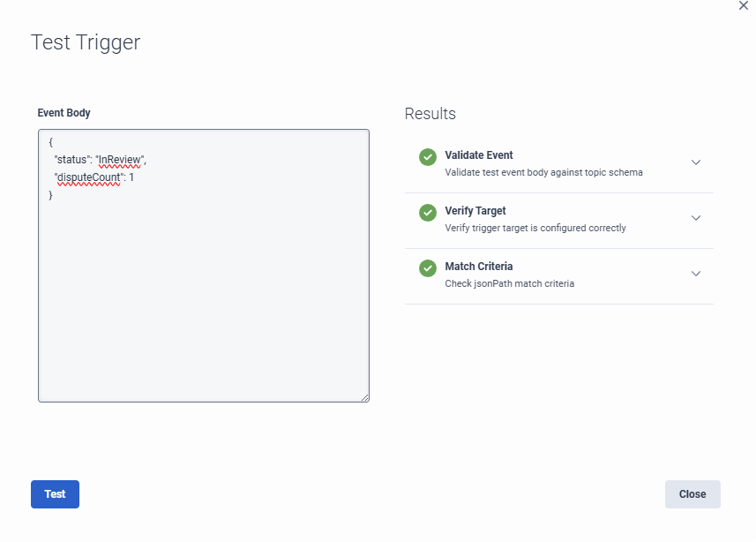Click the "Check jsonPath match criteria" description
Viewport: 756px width, 542px height.
pos(510,283)
